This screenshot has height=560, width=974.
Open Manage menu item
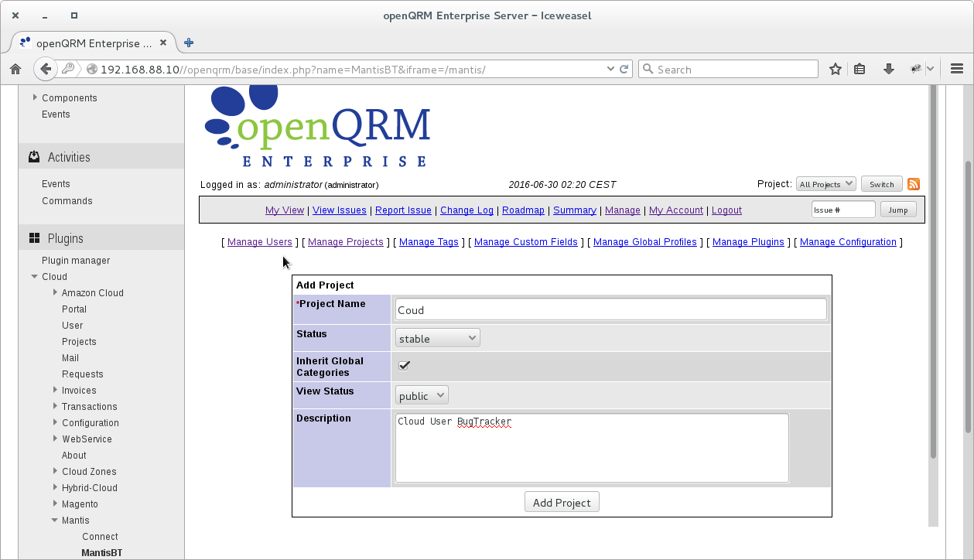tap(623, 210)
